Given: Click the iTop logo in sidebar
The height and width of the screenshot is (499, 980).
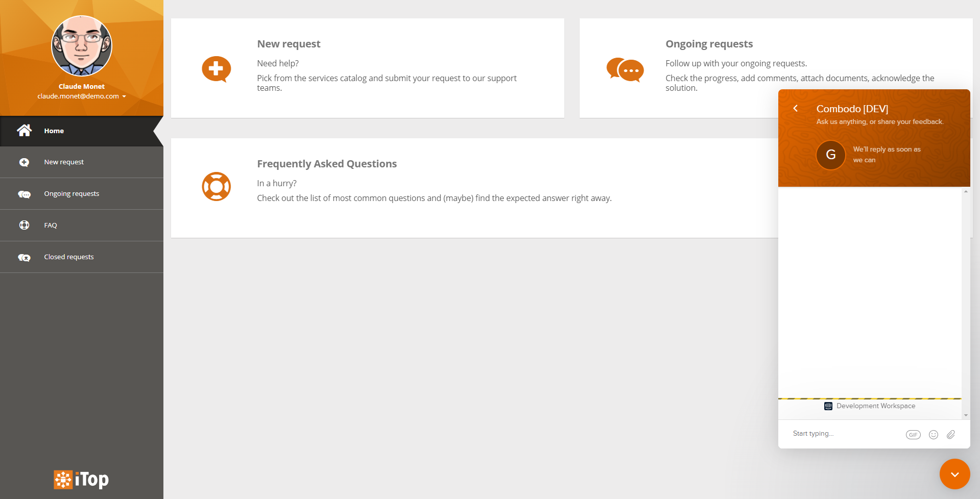Looking at the screenshot, I should (x=81, y=480).
